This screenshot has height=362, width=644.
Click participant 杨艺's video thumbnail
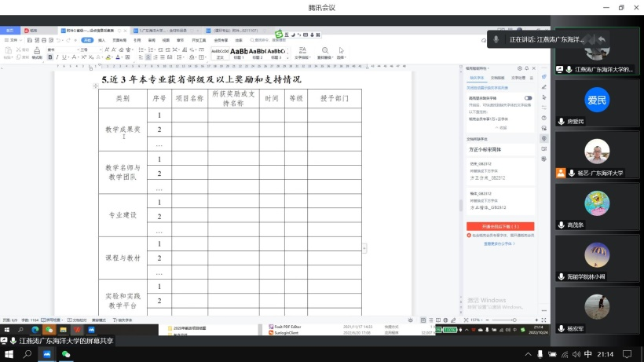[x=597, y=152]
